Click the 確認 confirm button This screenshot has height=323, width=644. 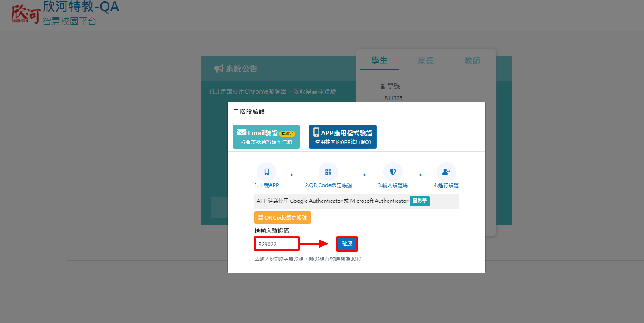click(347, 244)
